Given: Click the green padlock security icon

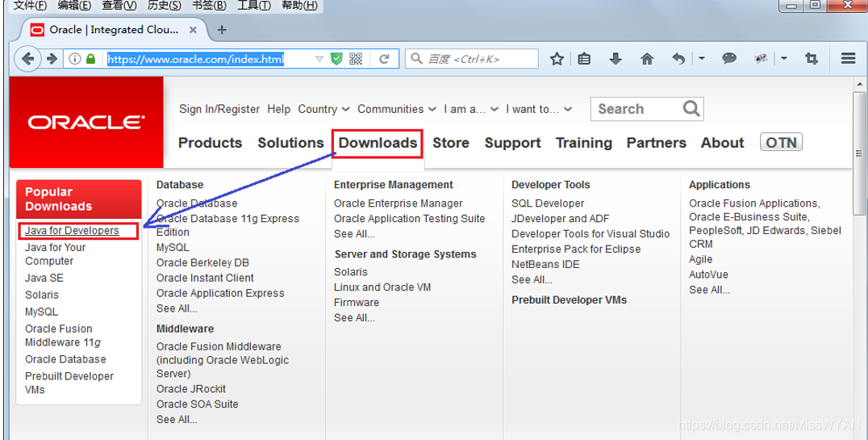Looking at the screenshot, I should (91, 59).
